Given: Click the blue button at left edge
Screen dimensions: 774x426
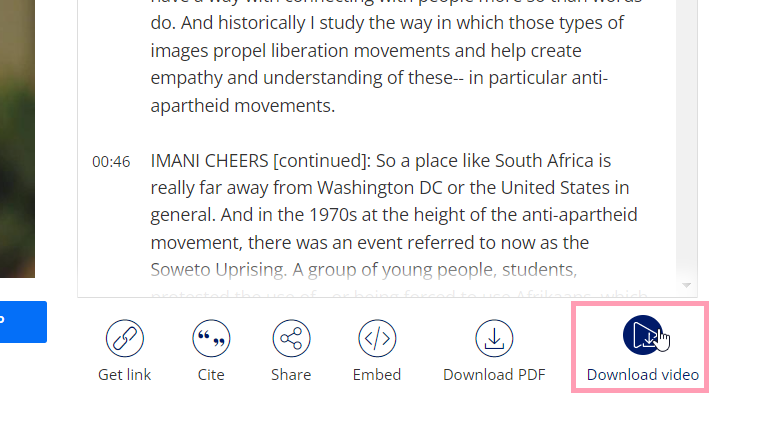Looking at the screenshot, I should click(22, 321).
